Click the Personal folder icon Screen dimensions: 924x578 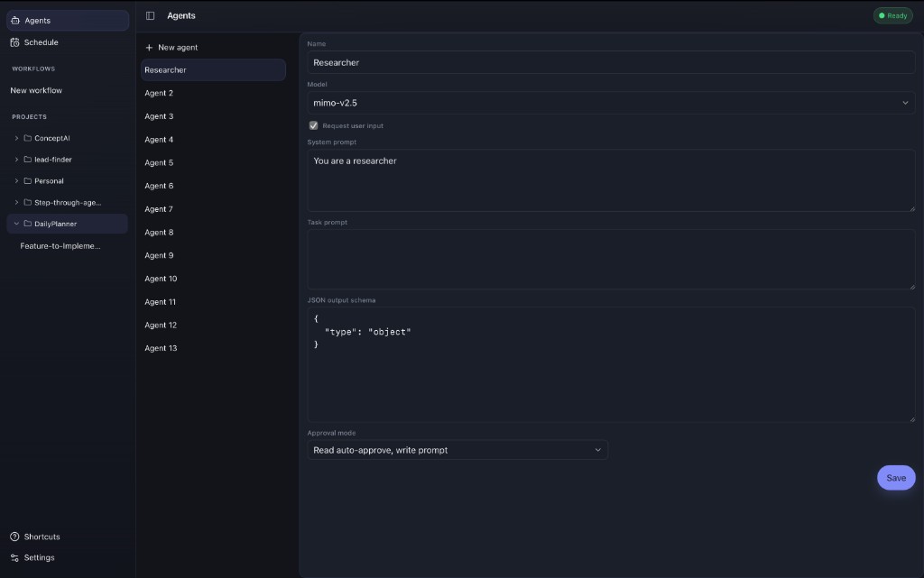[28, 180]
